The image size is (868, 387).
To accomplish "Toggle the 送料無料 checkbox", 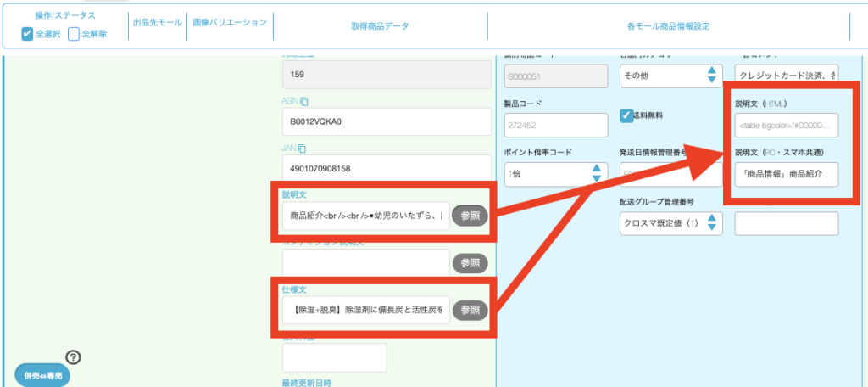I will 626,115.
